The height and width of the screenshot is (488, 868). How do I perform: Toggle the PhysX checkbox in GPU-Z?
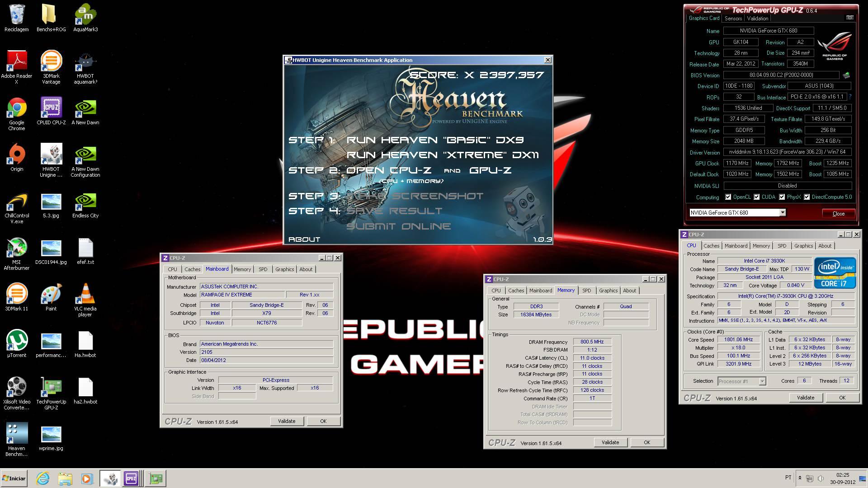click(782, 197)
